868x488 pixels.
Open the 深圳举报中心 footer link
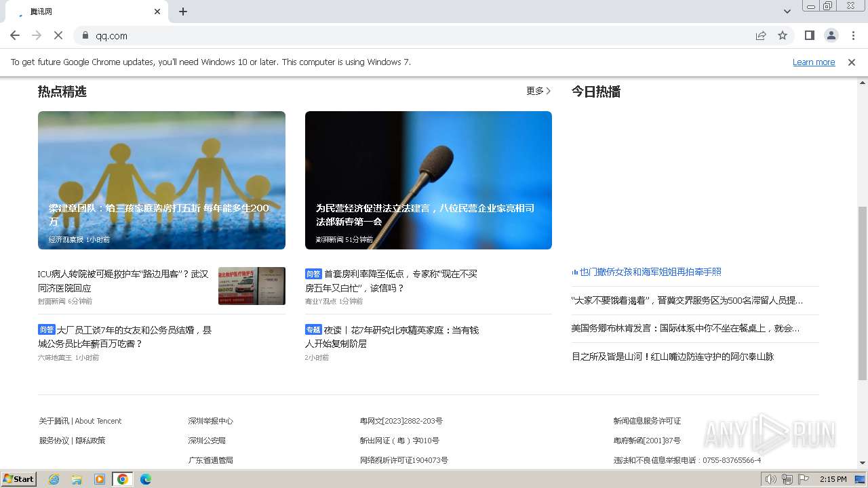tap(210, 421)
